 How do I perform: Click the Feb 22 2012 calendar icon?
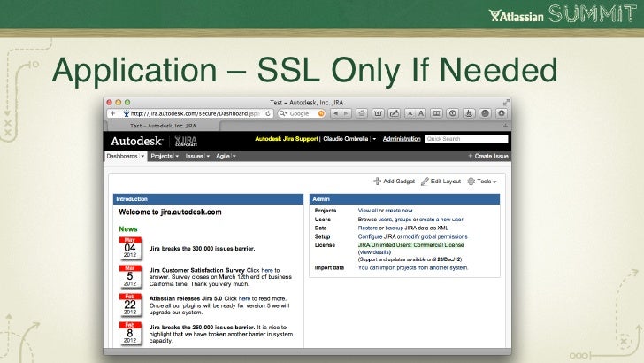(130, 305)
